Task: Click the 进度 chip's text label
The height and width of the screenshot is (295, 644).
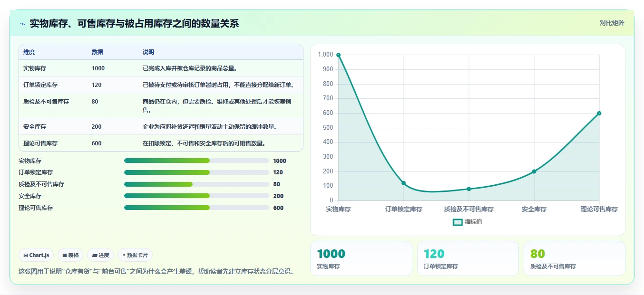Action: pyautogui.click(x=104, y=255)
